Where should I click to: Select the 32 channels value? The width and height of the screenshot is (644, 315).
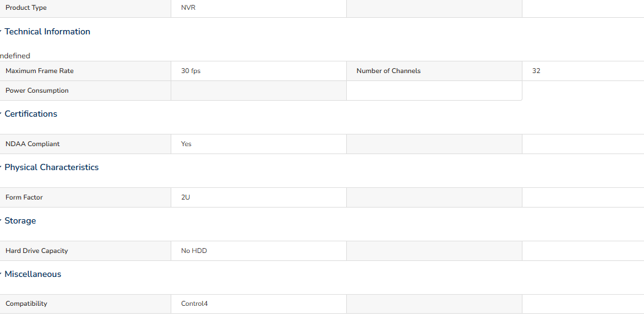pyautogui.click(x=536, y=71)
